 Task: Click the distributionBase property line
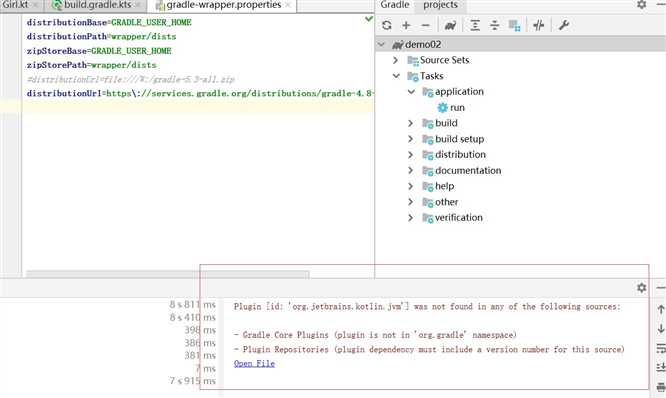(x=109, y=22)
